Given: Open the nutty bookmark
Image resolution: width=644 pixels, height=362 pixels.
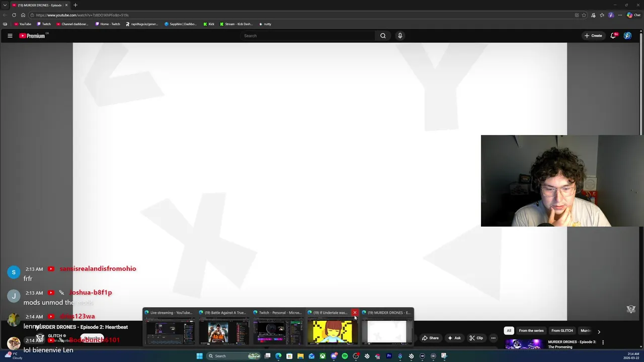Looking at the screenshot, I should coord(265,24).
